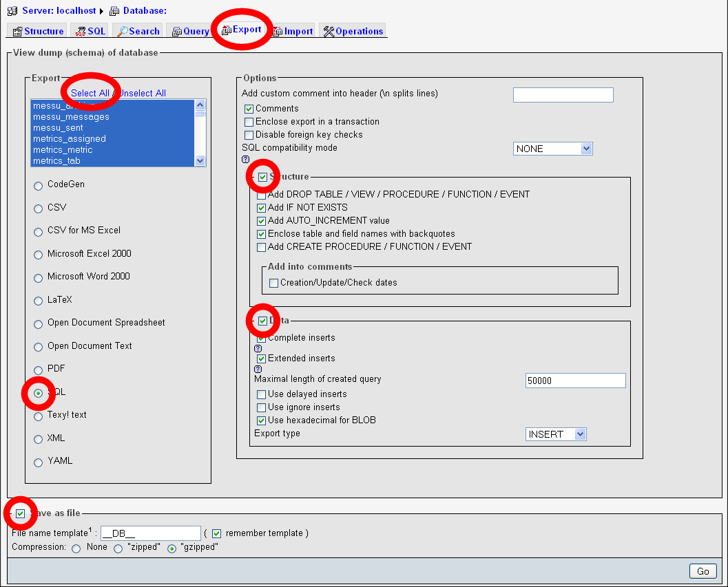
Task: Open the Operations tab
Action: coord(353,31)
